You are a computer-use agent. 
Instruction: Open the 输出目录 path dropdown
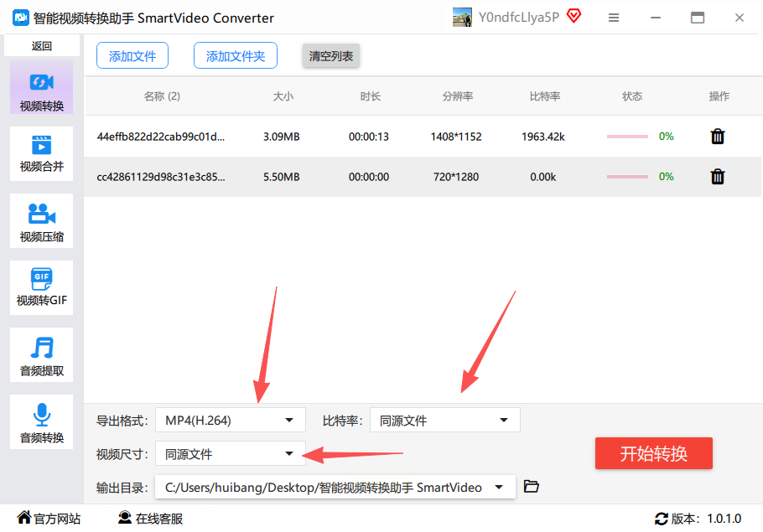(x=335, y=487)
